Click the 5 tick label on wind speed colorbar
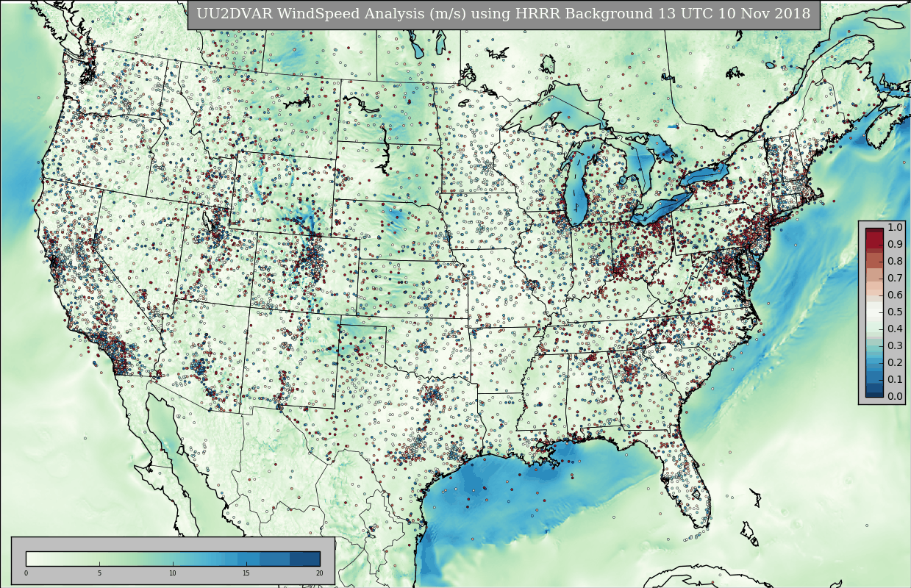The width and height of the screenshot is (911, 588). pos(99,573)
